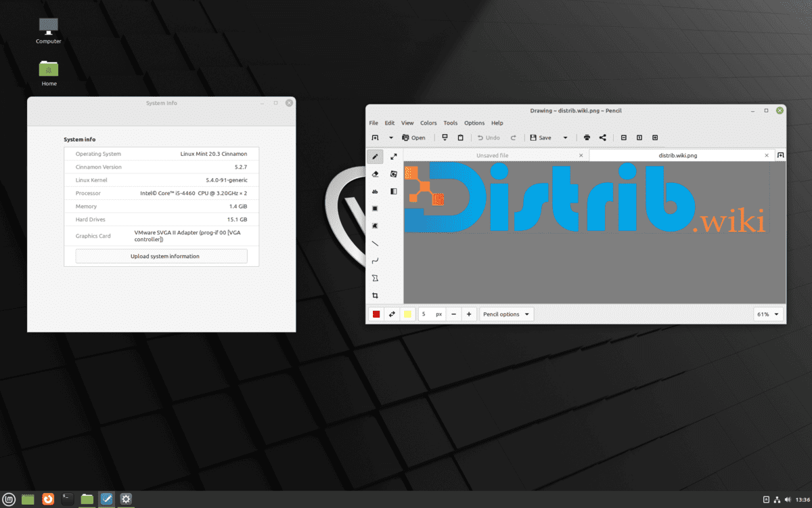Image resolution: width=812 pixels, height=508 pixels.
Task: Swap main and secondary colors
Action: tap(392, 314)
